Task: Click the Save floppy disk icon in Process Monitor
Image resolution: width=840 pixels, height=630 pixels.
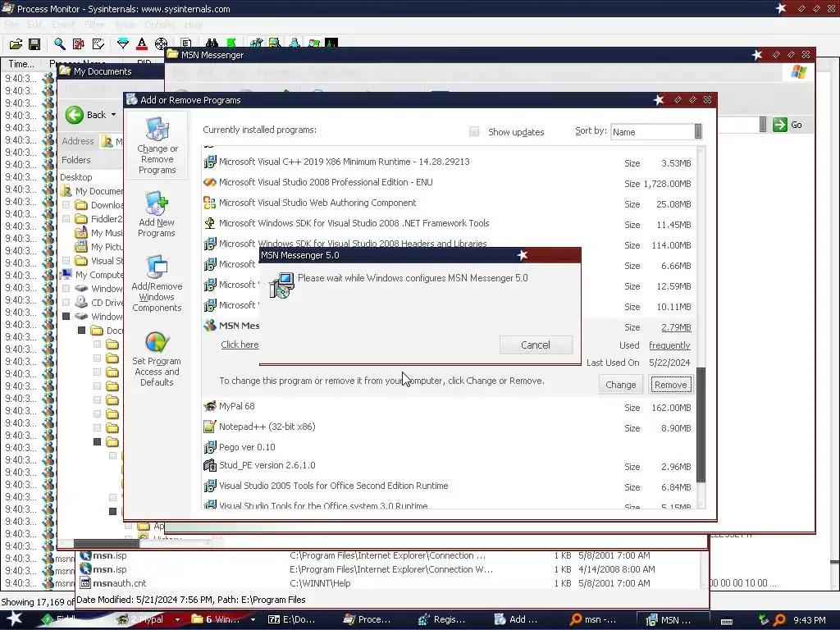Action: (34, 44)
